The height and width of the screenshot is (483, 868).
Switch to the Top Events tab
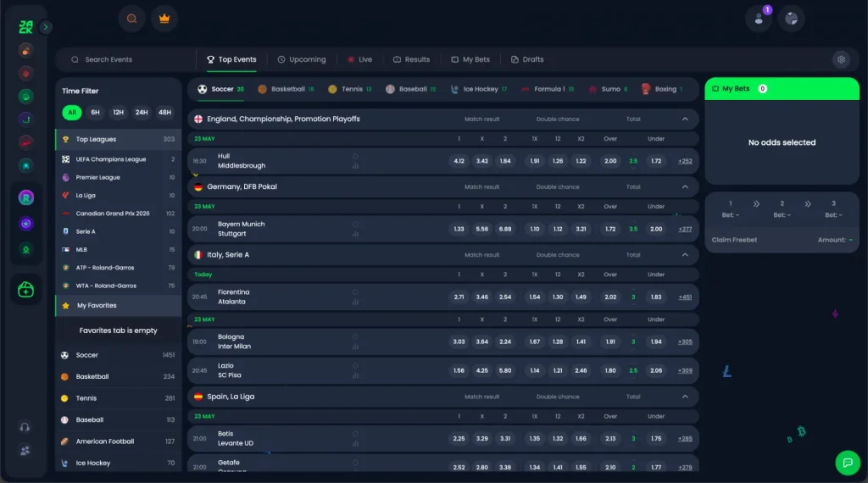[x=231, y=60]
